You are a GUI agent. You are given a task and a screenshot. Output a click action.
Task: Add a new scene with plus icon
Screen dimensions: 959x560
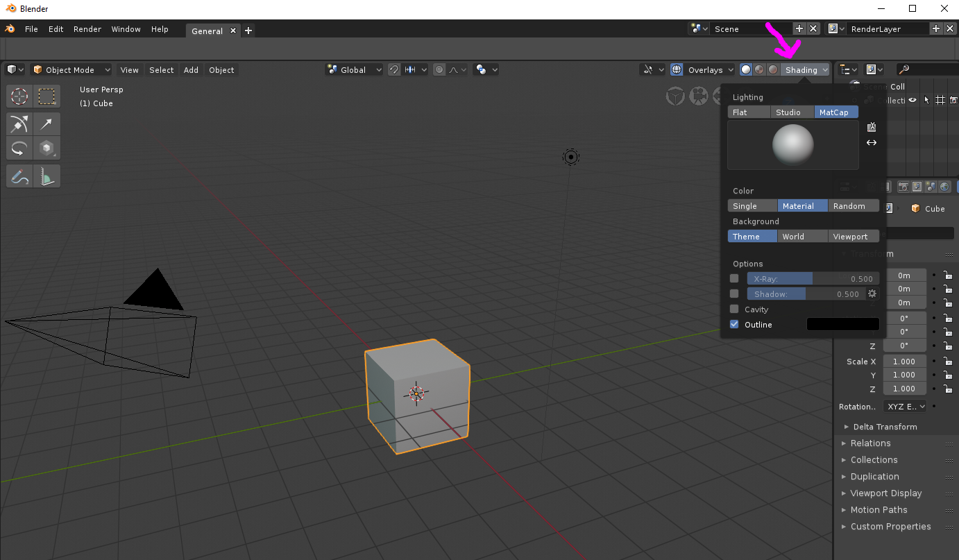tap(799, 28)
